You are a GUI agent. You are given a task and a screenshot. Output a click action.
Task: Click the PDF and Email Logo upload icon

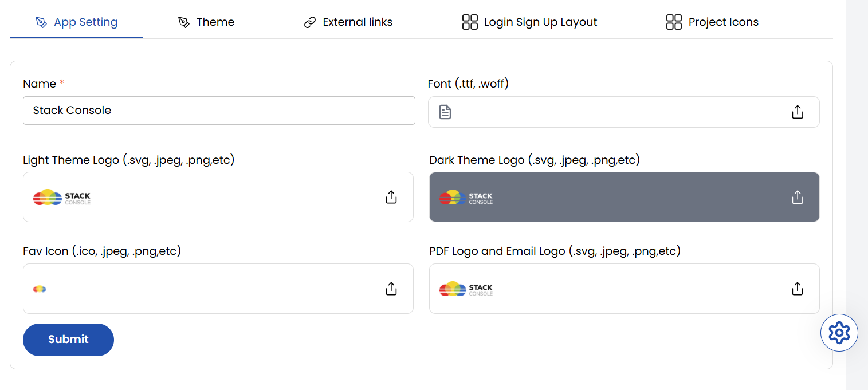tap(797, 289)
